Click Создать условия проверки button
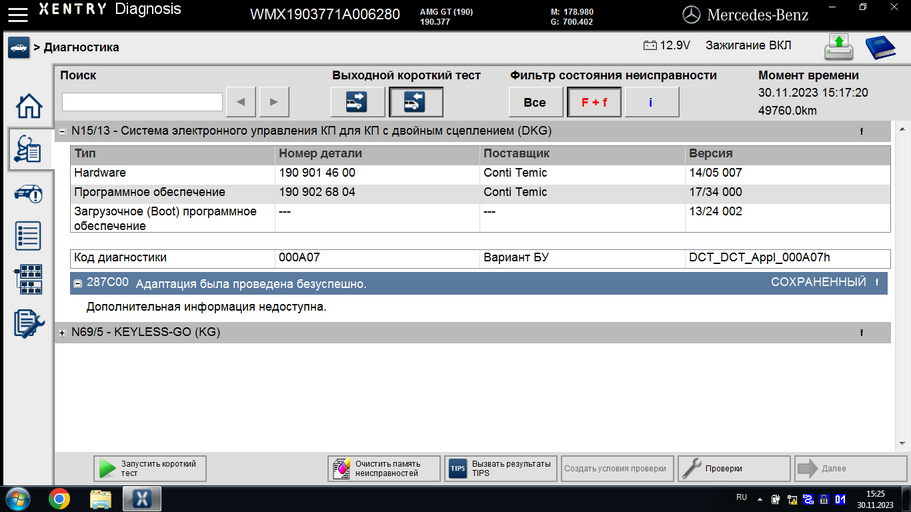 tap(617, 468)
